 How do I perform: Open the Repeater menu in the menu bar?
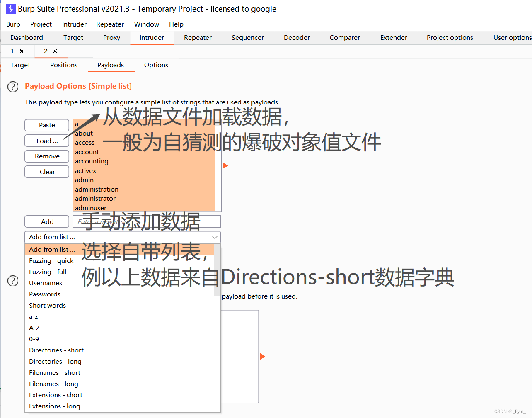coord(110,24)
